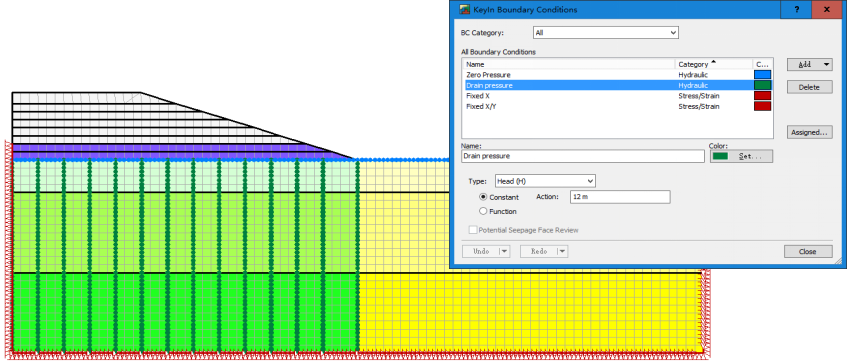The image size is (848, 364).
Task: Click the Assigned... button
Action: (x=810, y=132)
